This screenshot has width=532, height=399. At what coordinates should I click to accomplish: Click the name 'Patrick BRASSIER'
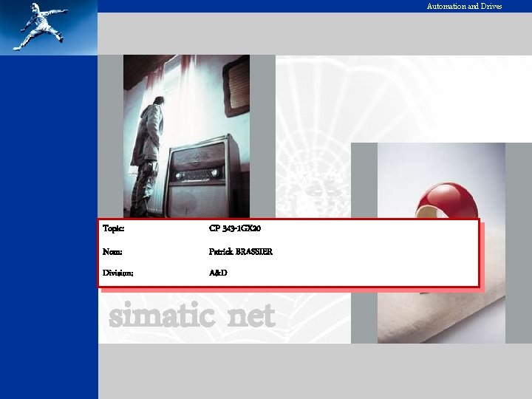[x=241, y=252]
